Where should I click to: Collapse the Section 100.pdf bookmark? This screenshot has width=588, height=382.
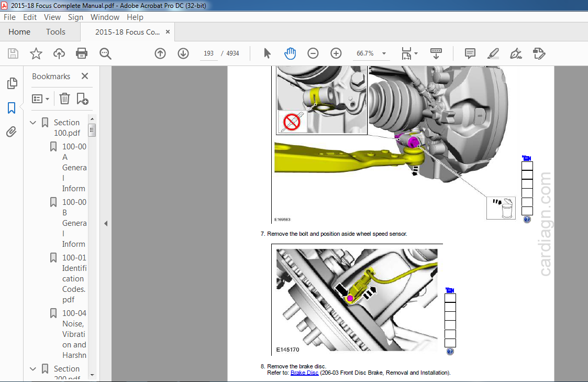pyautogui.click(x=33, y=122)
